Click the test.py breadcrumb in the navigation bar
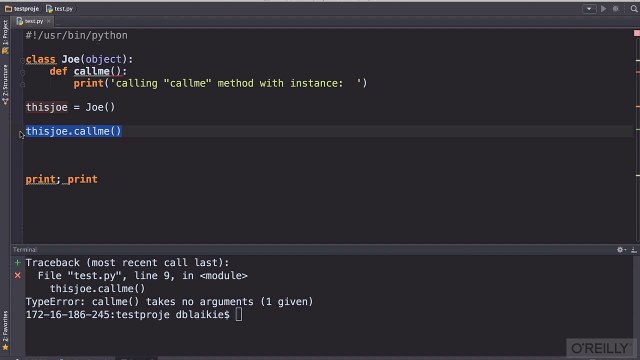This screenshot has height=360, width=640. point(59,9)
